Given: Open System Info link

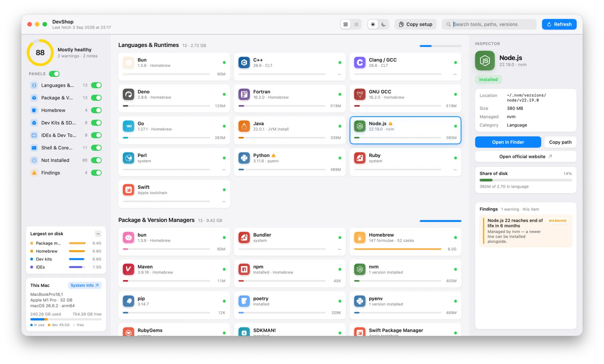Looking at the screenshot, I should click(85, 285).
